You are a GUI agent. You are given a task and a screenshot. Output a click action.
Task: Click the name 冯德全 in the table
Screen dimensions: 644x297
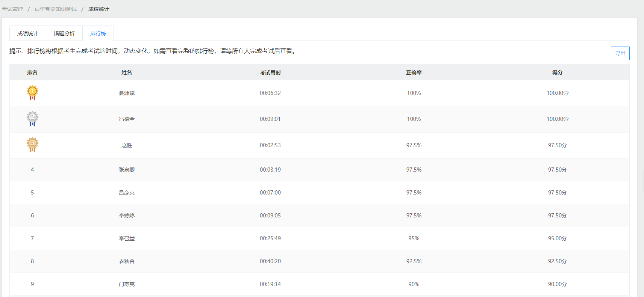pyautogui.click(x=127, y=119)
